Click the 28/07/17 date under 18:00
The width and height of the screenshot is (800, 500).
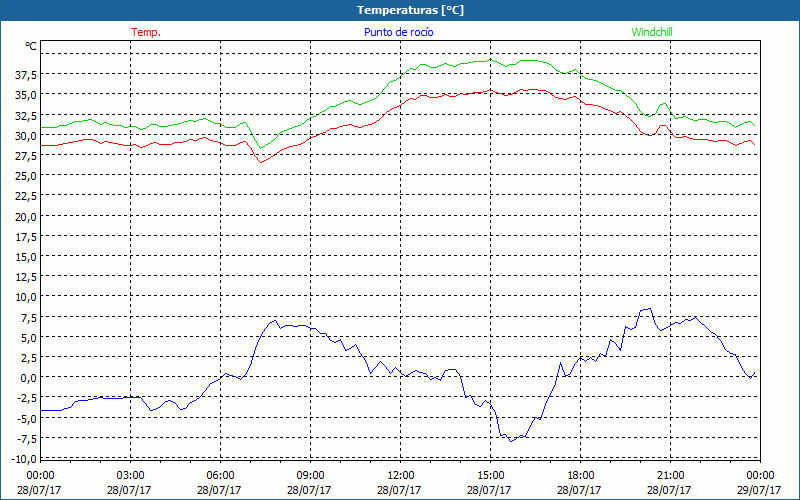click(579, 490)
